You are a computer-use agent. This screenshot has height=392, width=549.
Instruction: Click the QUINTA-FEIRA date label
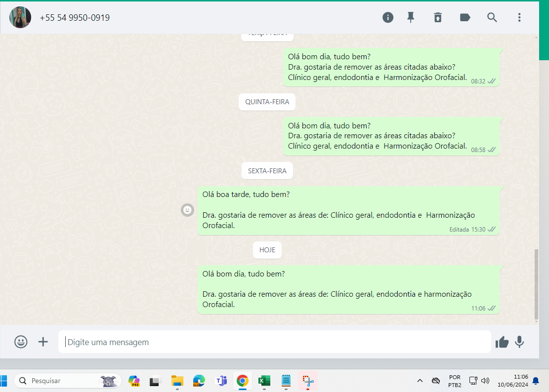coord(267,102)
